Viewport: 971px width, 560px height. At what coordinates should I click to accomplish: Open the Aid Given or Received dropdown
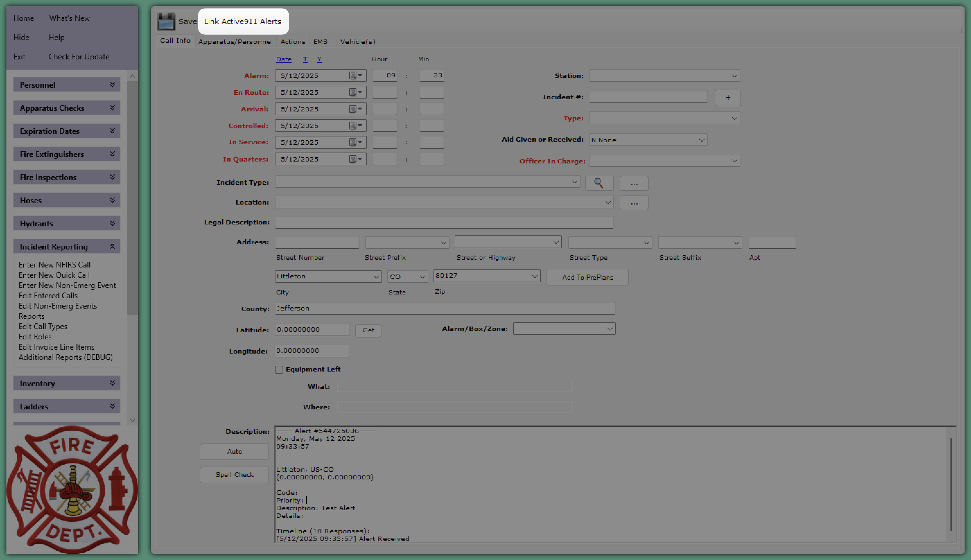[x=648, y=140]
